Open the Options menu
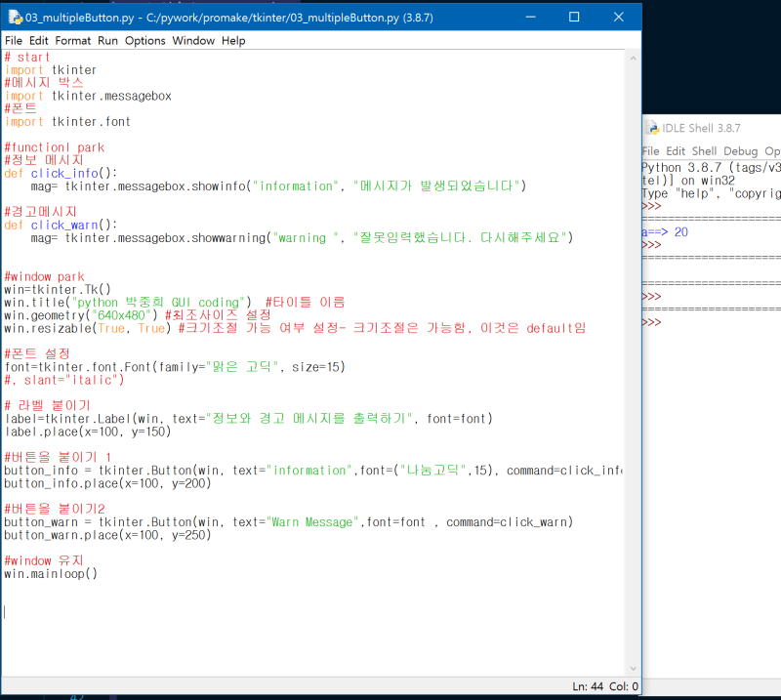Image resolution: width=781 pixels, height=700 pixels. (144, 40)
